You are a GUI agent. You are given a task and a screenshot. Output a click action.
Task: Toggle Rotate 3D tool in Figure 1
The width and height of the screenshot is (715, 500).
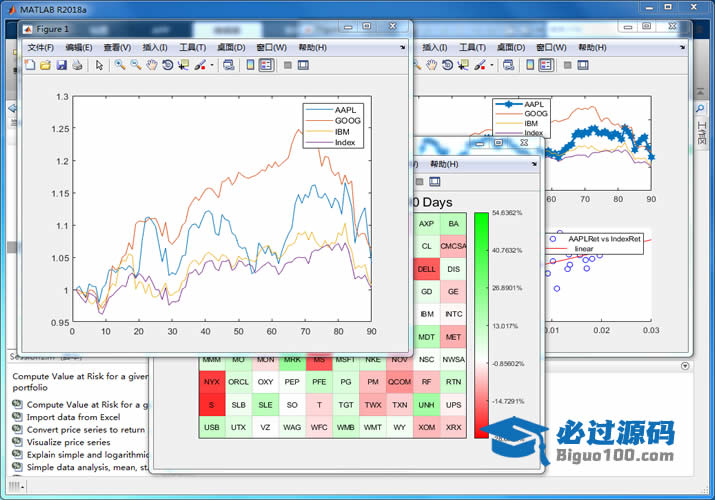coord(167,65)
